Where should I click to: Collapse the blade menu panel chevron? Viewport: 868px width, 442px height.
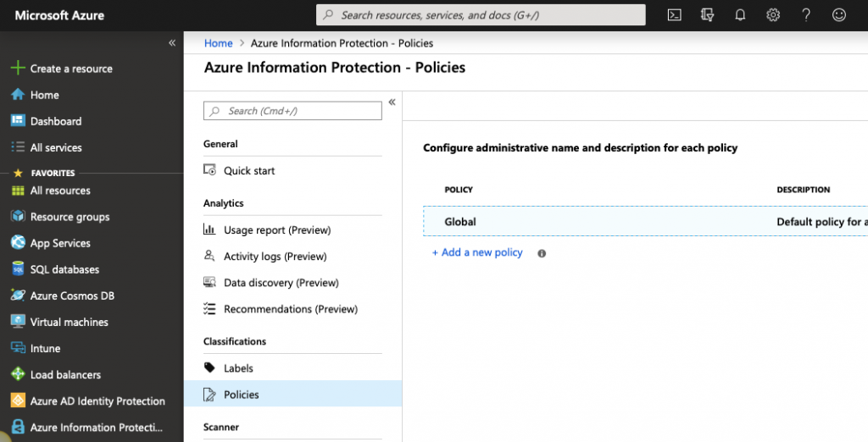(392, 102)
